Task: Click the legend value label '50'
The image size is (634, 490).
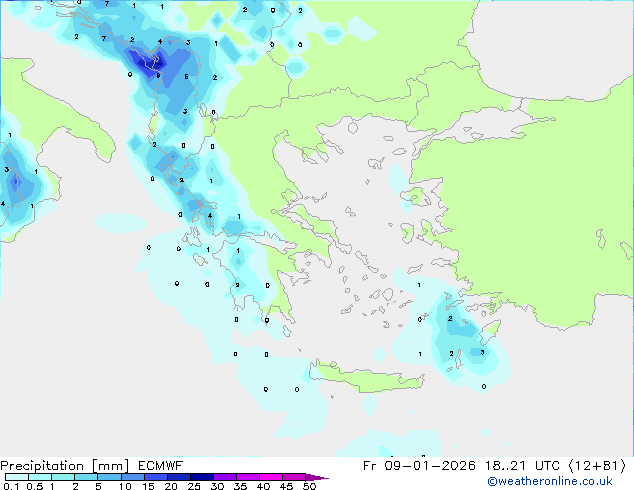Action: 310,486
